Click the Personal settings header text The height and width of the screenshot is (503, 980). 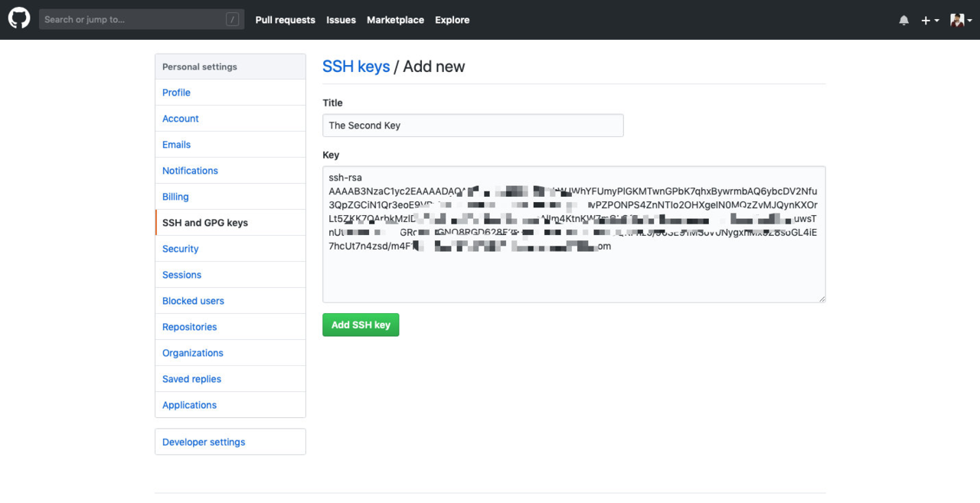[x=200, y=67]
